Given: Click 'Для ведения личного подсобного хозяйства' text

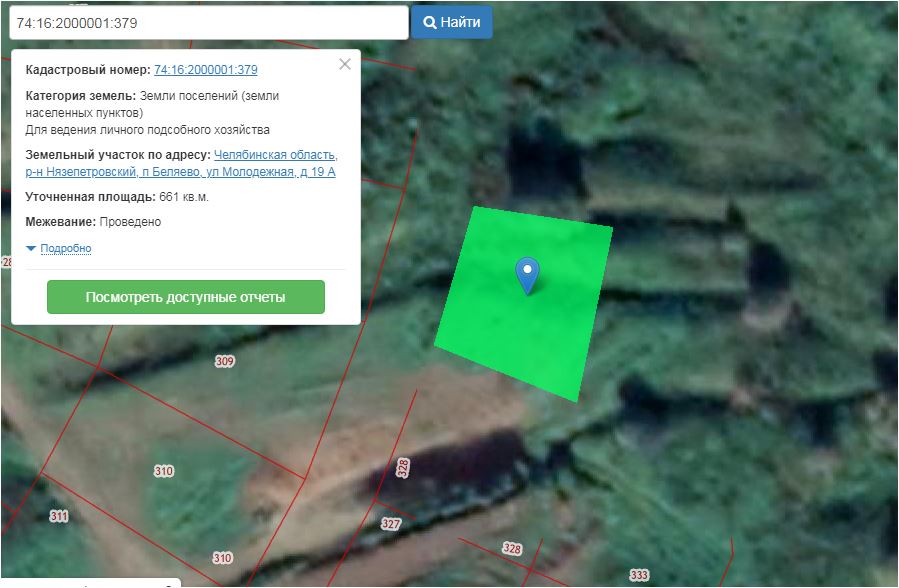Looking at the screenshot, I should [x=147, y=130].
